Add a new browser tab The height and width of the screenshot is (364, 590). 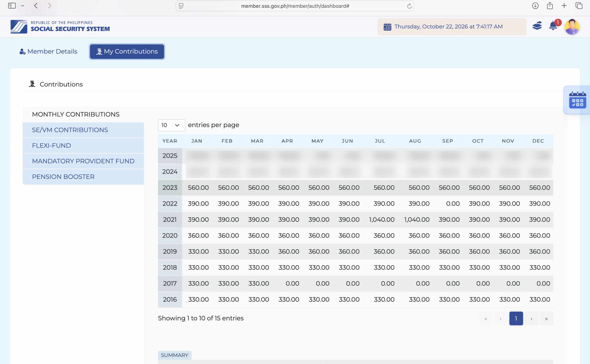[x=564, y=6]
